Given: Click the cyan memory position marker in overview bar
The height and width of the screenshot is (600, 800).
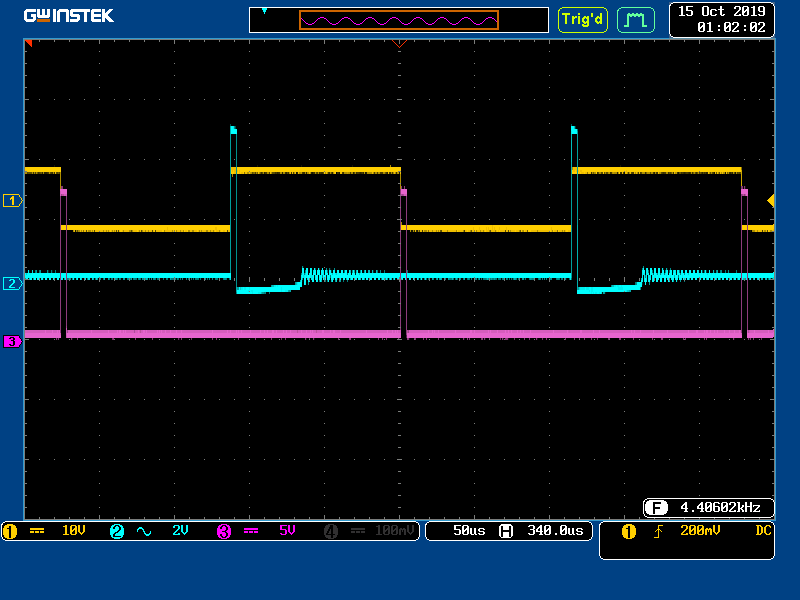Looking at the screenshot, I should (x=264, y=11).
